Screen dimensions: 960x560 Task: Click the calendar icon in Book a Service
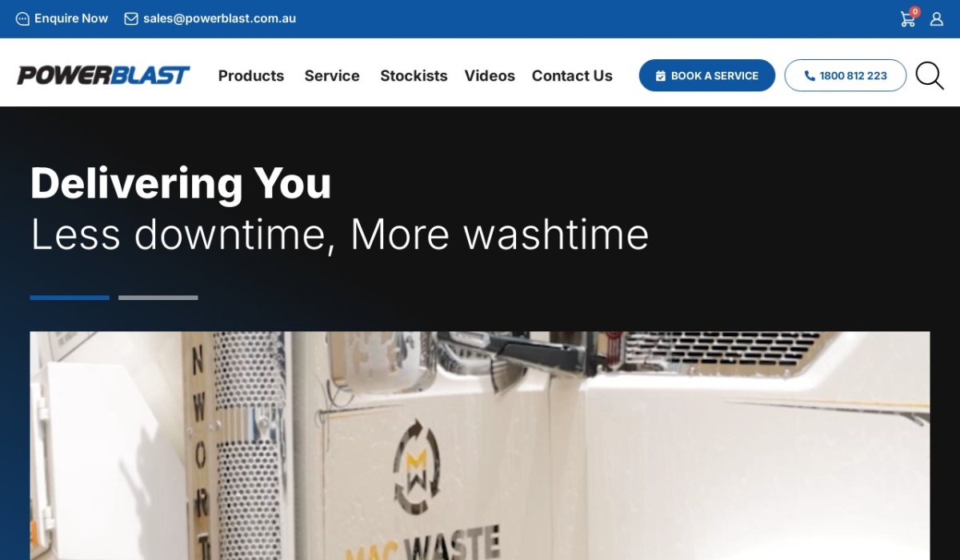click(661, 76)
